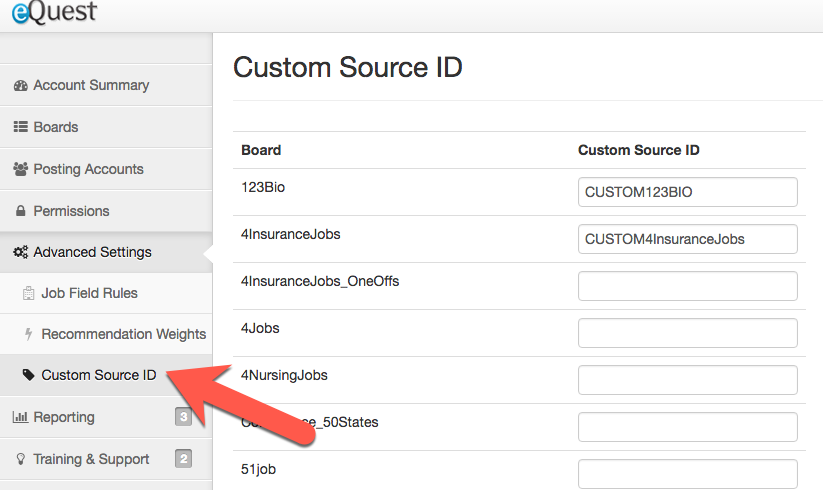Click the Advanced Settings gears icon
This screenshot has width=823, height=490.
20,252
